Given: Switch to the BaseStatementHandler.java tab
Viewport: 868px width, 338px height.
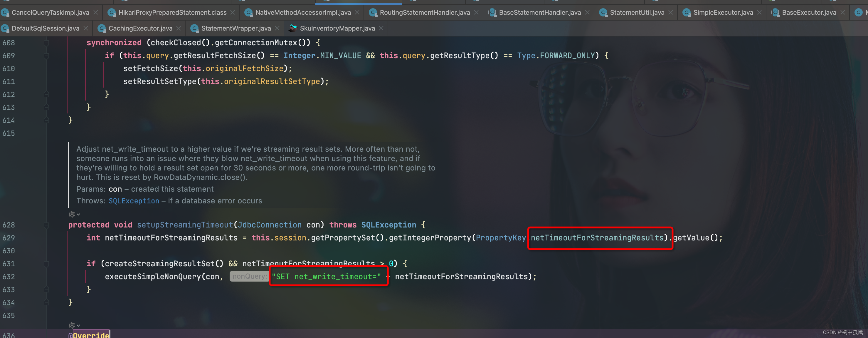Looking at the screenshot, I should [539, 12].
